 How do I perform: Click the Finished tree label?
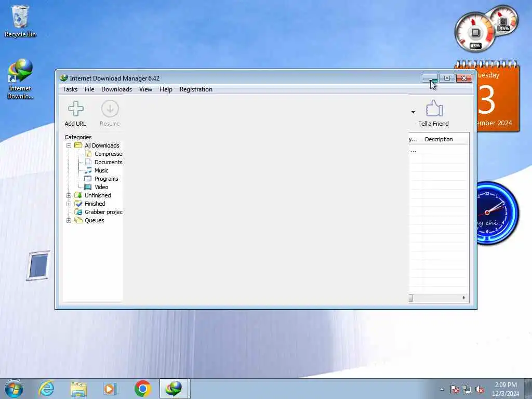(x=95, y=204)
